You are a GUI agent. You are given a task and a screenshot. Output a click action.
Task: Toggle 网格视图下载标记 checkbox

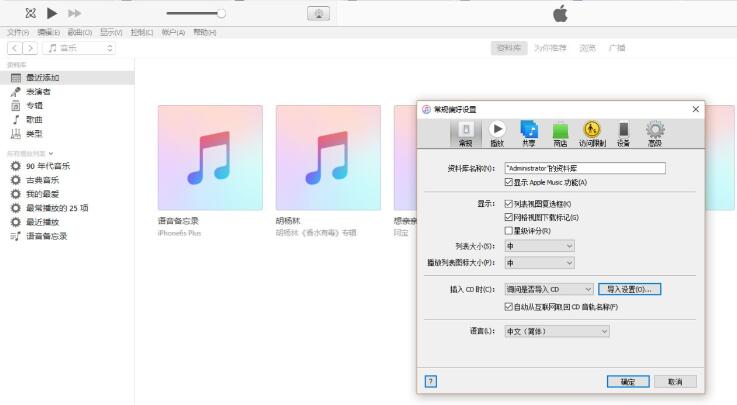tap(509, 217)
